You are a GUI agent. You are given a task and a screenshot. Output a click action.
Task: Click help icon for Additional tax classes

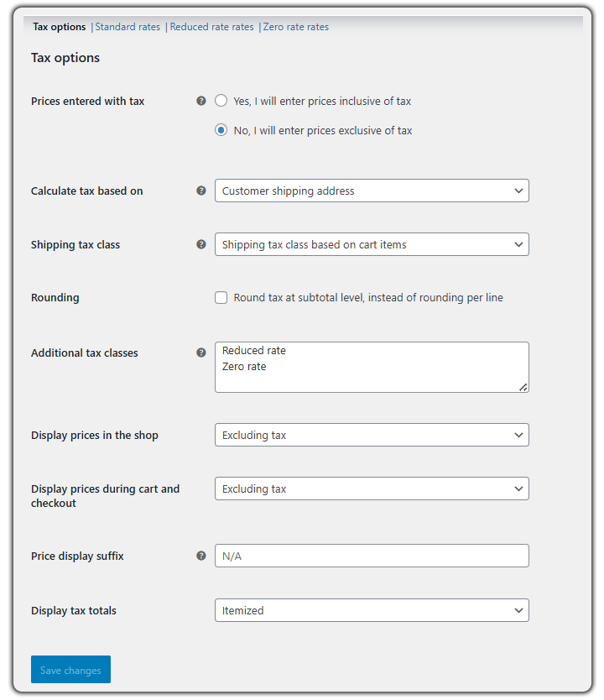pos(201,353)
